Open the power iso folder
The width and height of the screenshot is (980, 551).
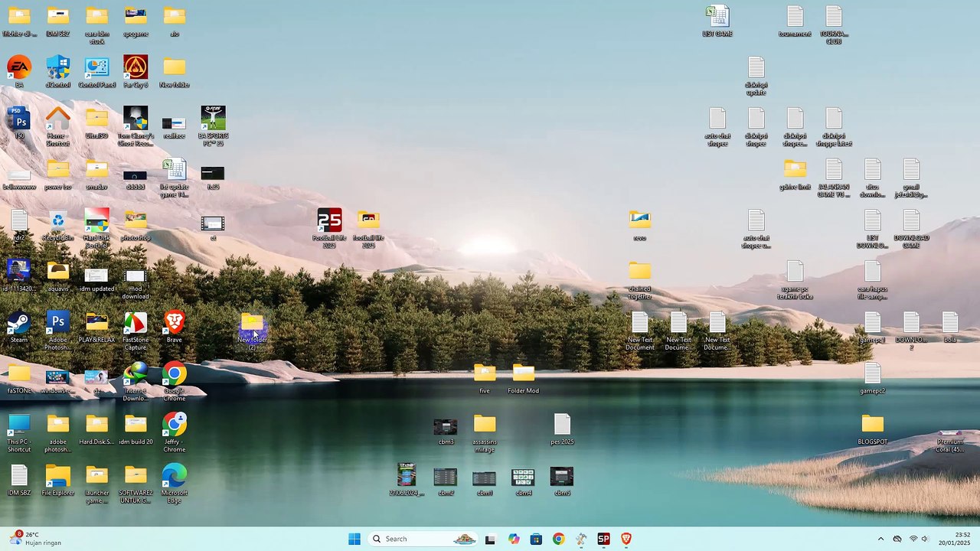[x=58, y=170]
